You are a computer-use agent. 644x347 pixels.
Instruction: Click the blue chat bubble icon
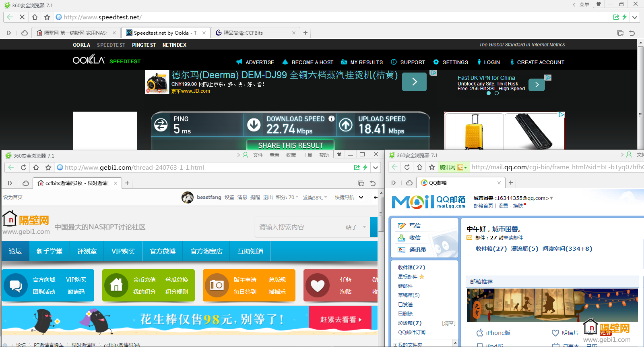click(x=16, y=285)
